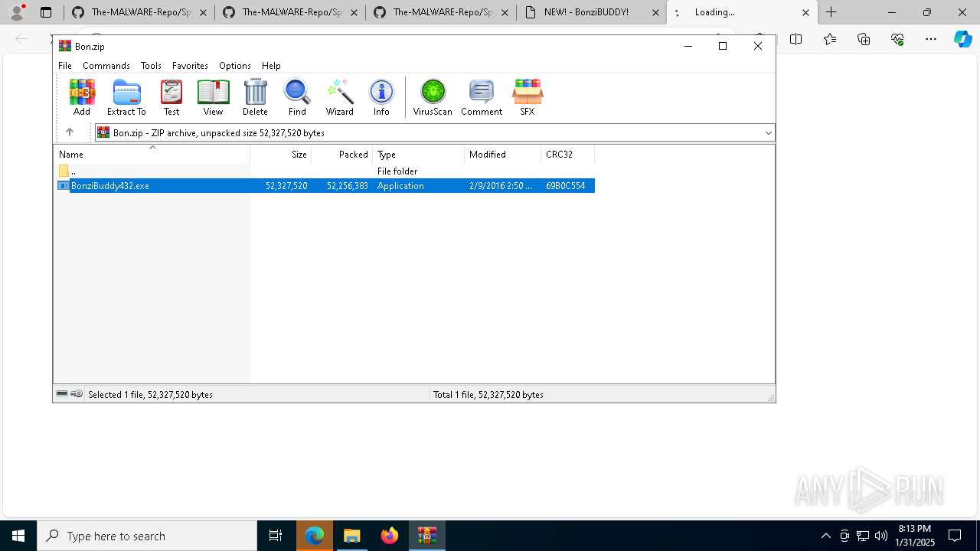The image size is (980, 551).
Task: Click the key password icon in status bar
Action: (x=77, y=394)
